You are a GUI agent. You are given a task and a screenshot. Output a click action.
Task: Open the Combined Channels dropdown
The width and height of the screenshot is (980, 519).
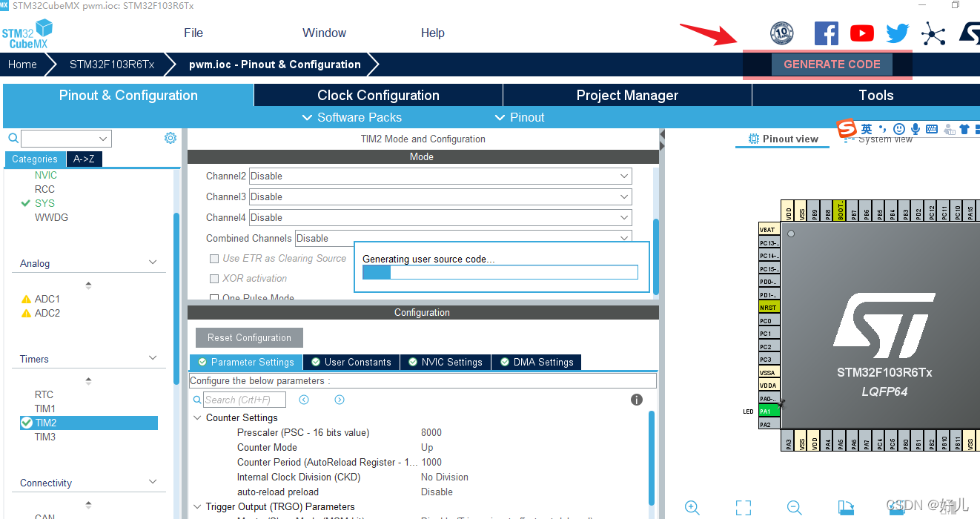(463, 238)
